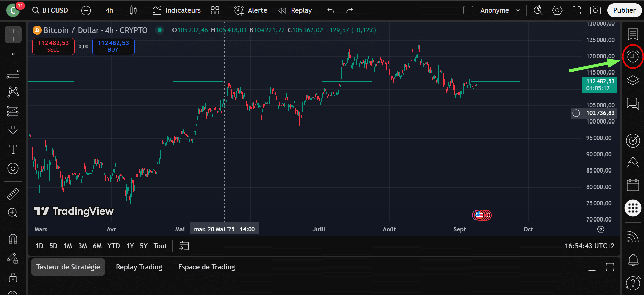Toggle the layout checkbox next to Anonyme

(468, 10)
